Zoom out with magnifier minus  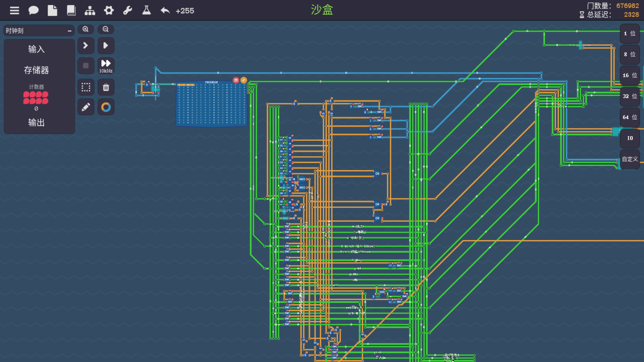(106, 29)
